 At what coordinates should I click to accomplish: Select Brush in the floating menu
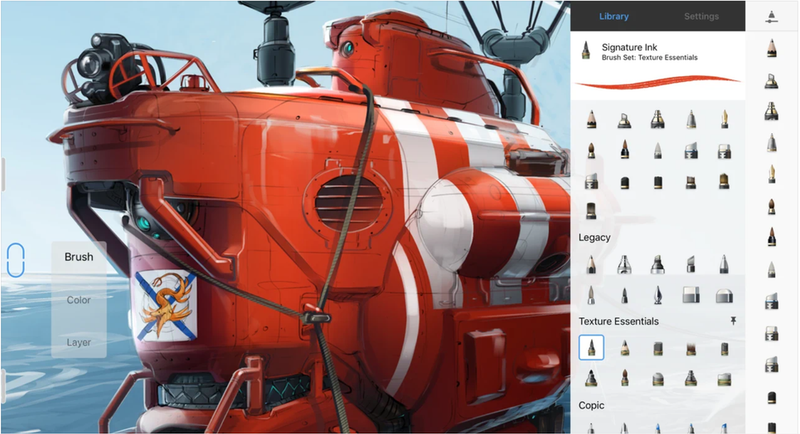(x=79, y=257)
